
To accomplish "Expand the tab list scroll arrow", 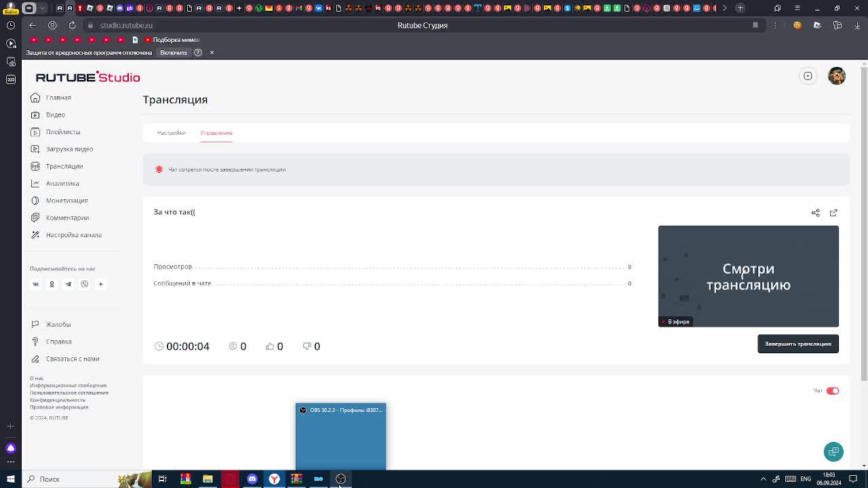I will 724,8.
